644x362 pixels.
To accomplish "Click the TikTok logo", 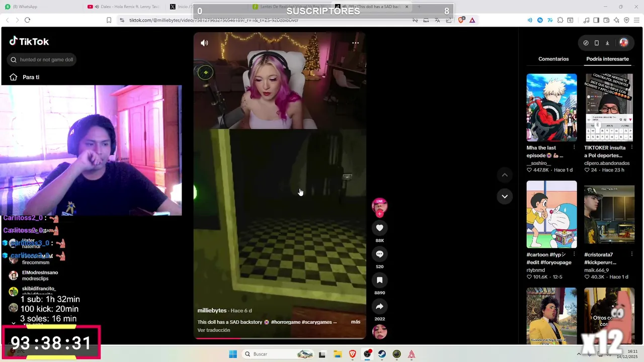I will tap(29, 42).
